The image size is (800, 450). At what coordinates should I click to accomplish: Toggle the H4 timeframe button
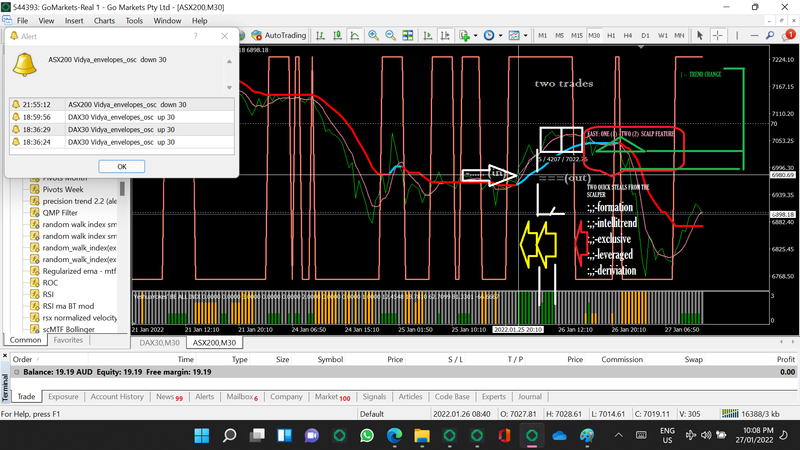[x=629, y=35]
